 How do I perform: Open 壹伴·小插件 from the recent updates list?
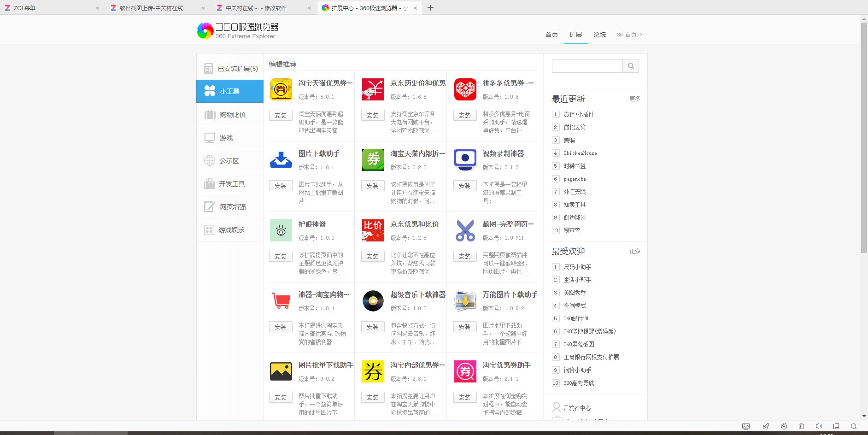(x=579, y=114)
